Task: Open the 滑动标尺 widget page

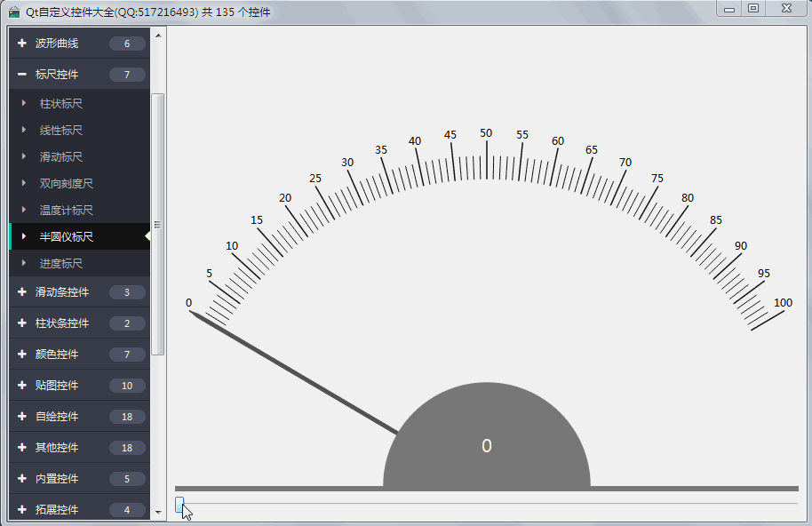Action: coord(60,157)
